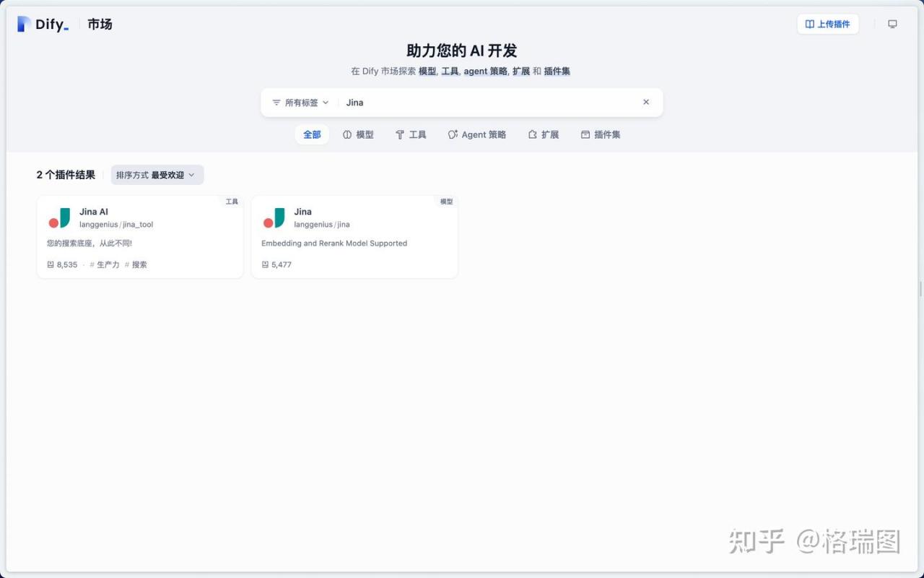The width and height of the screenshot is (924, 578).
Task: Open the 排序方式 最受欢迎 sort dropdown
Action: click(157, 175)
